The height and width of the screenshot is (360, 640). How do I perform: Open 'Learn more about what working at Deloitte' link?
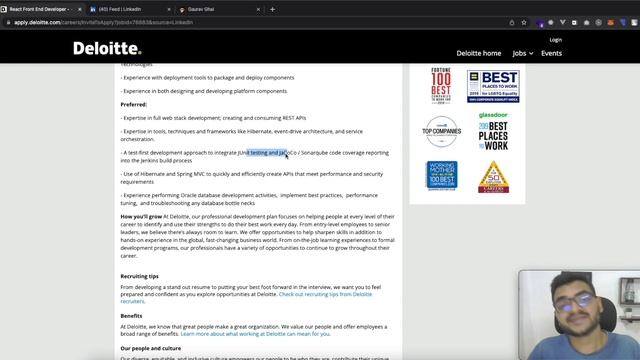click(255, 333)
